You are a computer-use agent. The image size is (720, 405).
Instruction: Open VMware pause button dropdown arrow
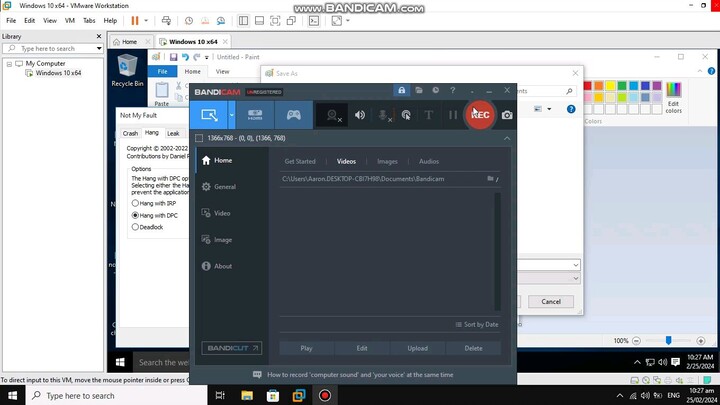pyautogui.click(x=146, y=21)
